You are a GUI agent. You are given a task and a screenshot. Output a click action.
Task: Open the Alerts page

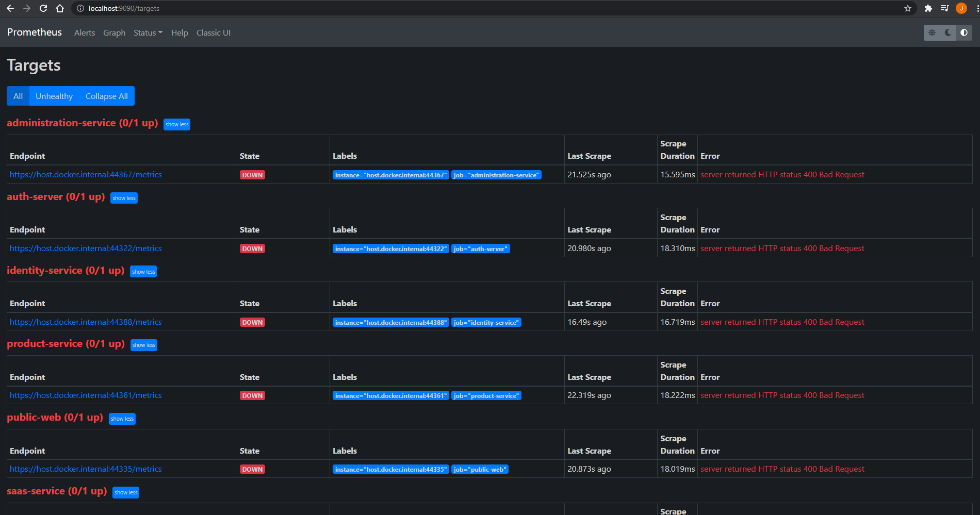click(x=85, y=32)
